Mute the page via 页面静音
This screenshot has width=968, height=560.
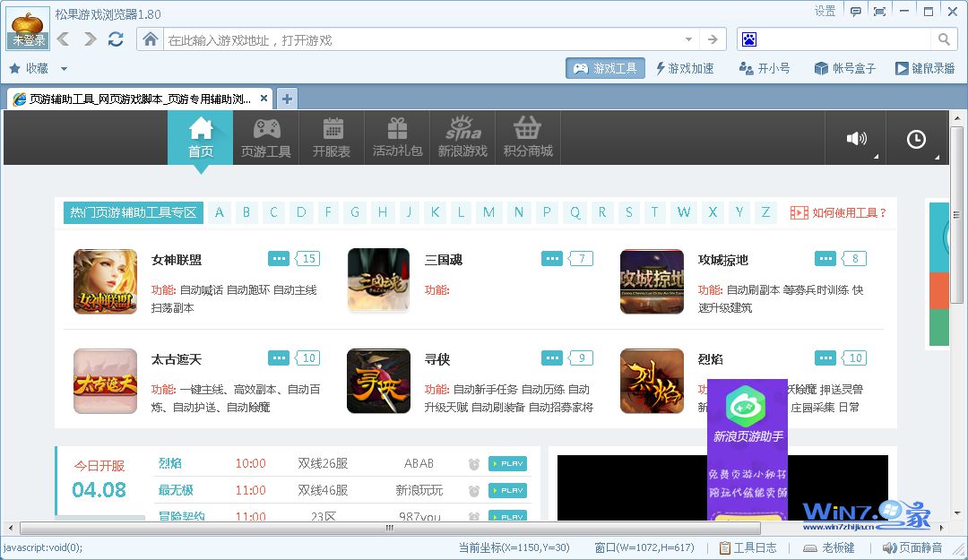point(916,547)
